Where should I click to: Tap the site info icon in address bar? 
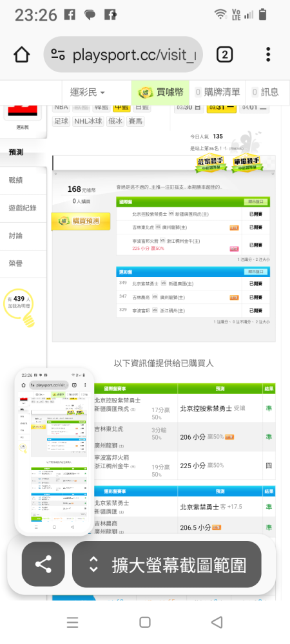pos(59,55)
